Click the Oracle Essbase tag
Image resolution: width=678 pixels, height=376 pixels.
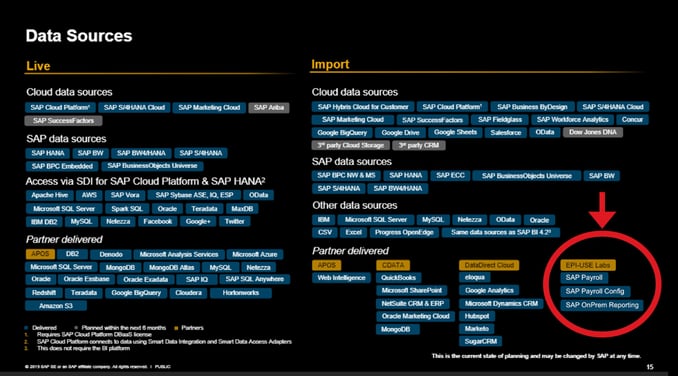(86, 279)
